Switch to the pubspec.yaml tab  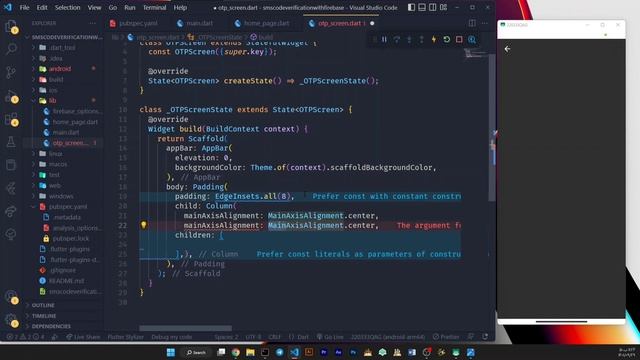[133, 23]
